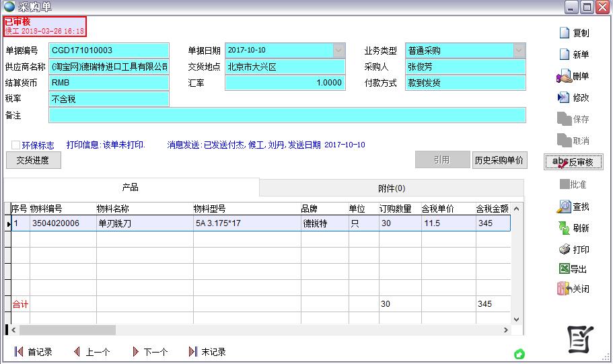613x364 pixels.
Task: Close the form with 关闭 icon
Action: coord(565,289)
